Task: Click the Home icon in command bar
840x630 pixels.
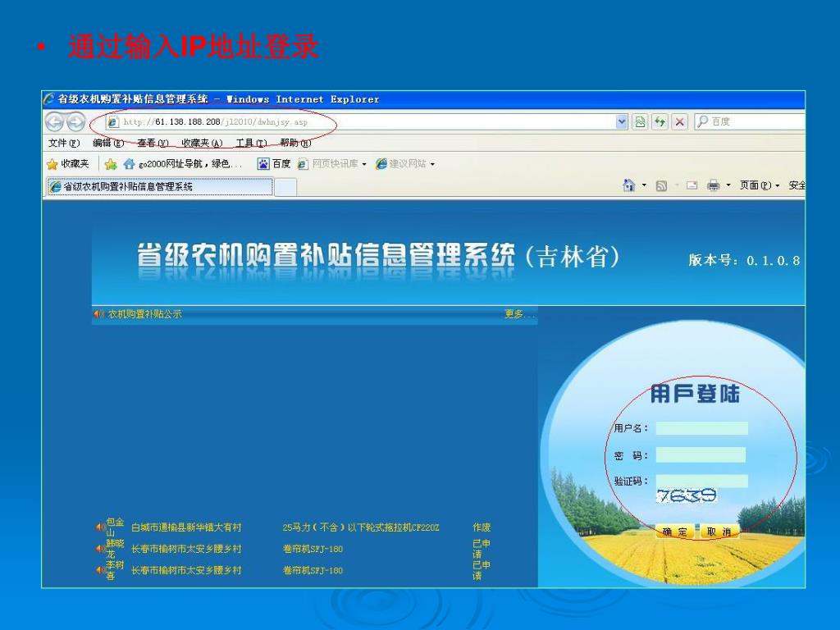Action: click(x=629, y=186)
